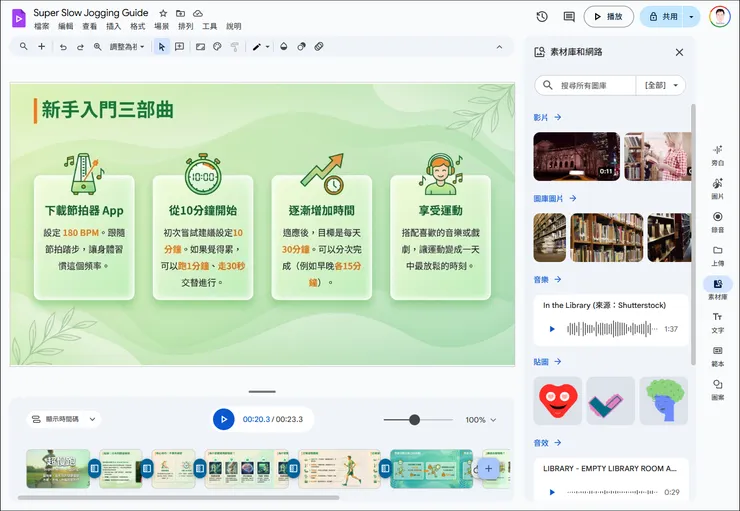This screenshot has height=511, width=740.
Task: Open the 旁白 voiceover sidebar tool
Action: pyautogui.click(x=717, y=155)
